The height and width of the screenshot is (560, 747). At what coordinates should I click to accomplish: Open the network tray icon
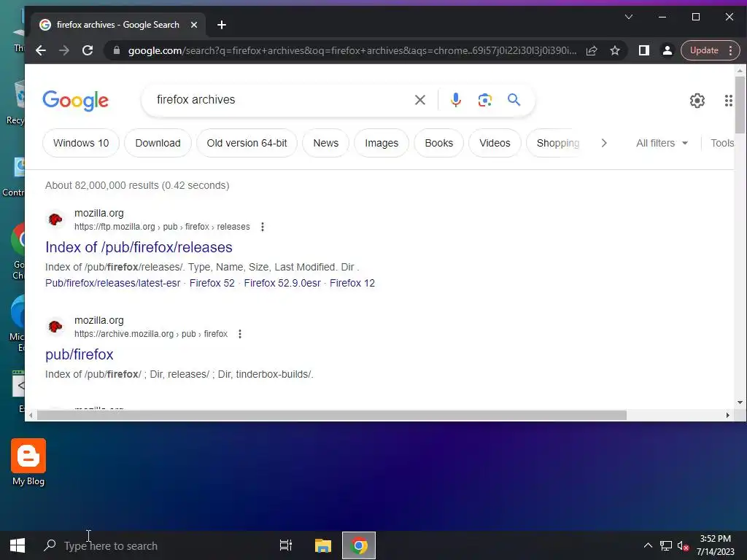pos(665,545)
